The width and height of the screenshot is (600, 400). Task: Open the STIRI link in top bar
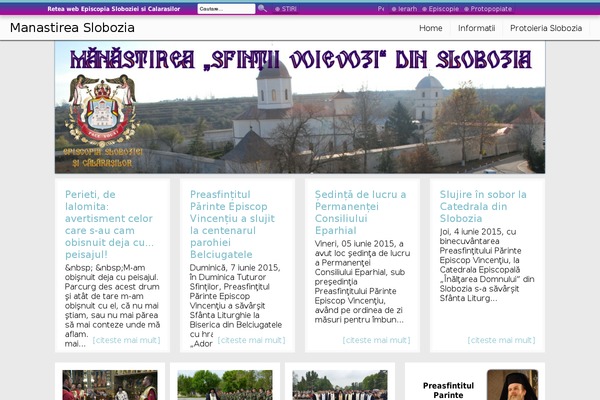(x=286, y=9)
